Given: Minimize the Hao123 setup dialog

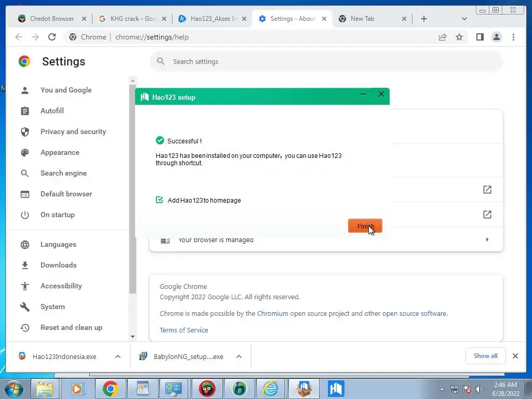Looking at the screenshot, I should coord(363,94).
